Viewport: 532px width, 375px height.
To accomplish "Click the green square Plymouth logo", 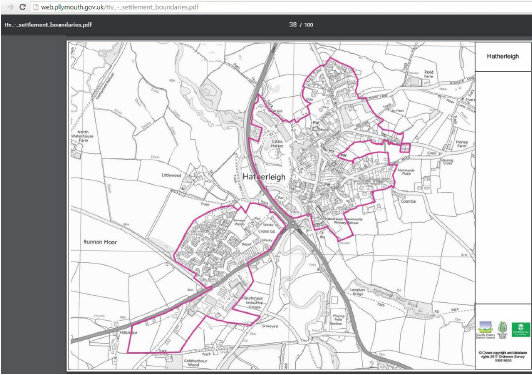I will [x=521, y=330].
